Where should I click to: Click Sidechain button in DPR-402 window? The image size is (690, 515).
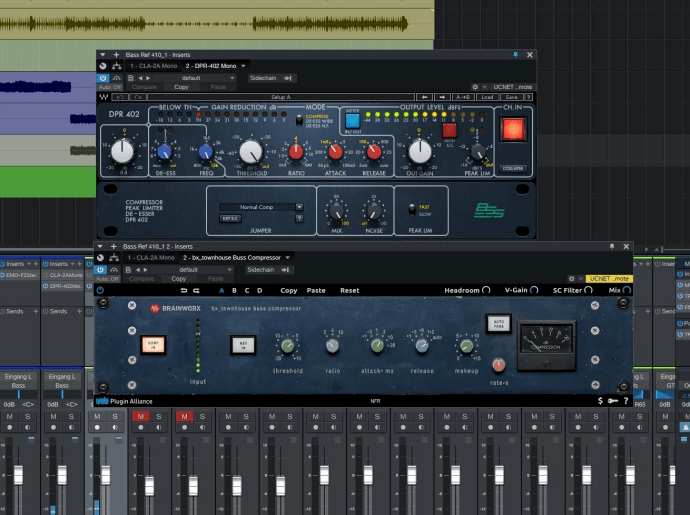(x=263, y=78)
